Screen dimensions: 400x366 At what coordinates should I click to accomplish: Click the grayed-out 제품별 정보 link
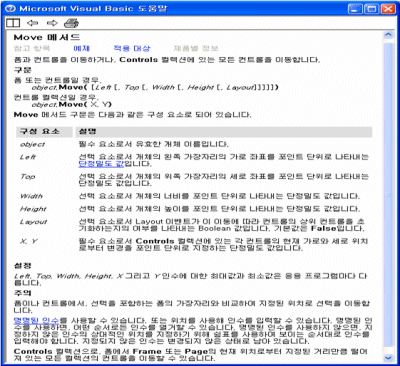(x=196, y=48)
